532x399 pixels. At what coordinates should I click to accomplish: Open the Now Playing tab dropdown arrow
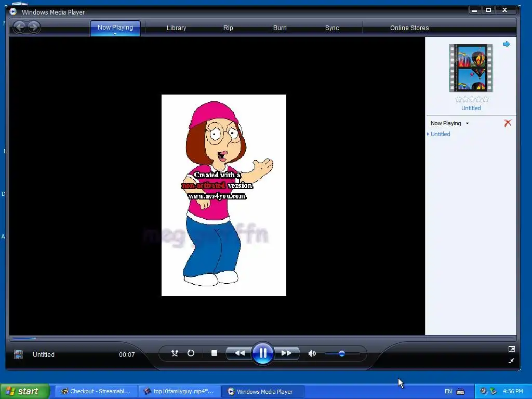115,34
